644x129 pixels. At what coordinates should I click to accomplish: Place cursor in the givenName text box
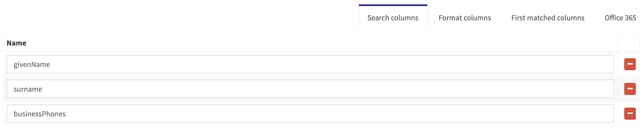(x=310, y=64)
